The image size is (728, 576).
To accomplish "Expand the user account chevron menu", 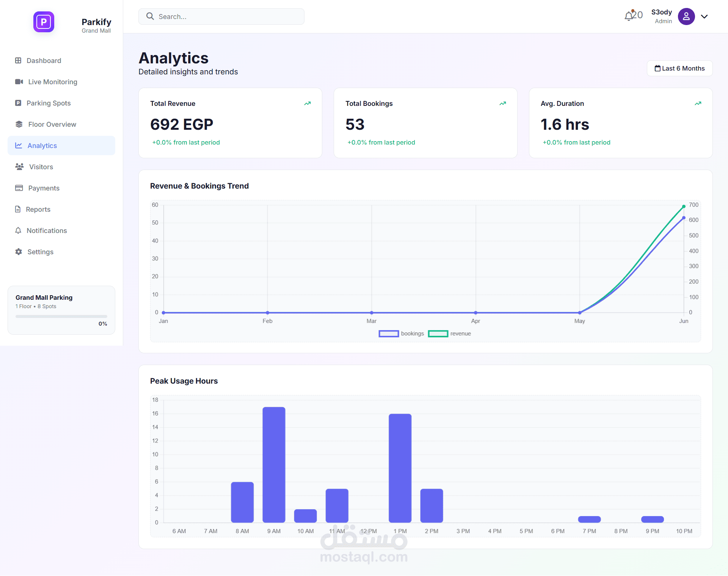I will point(704,16).
